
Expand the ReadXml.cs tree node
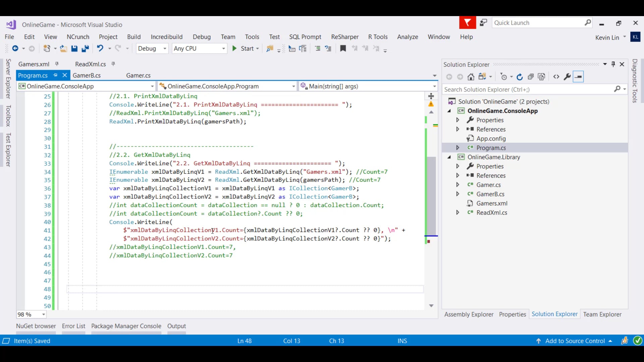458,213
